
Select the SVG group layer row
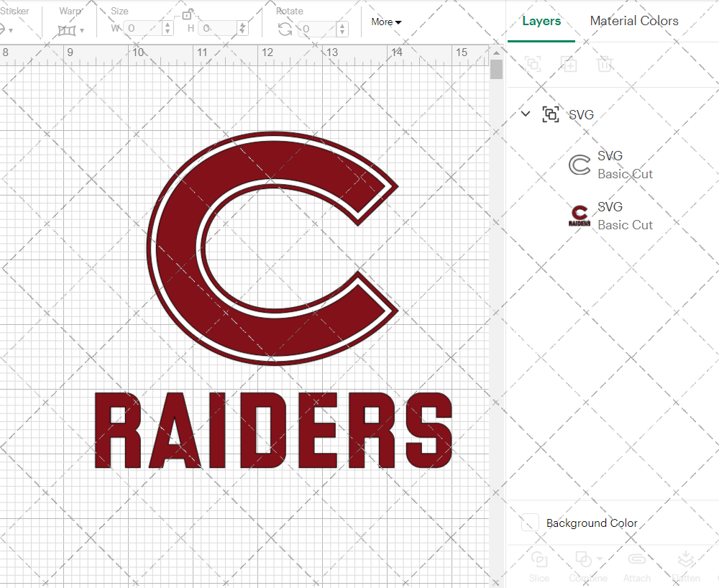[x=613, y=114]
